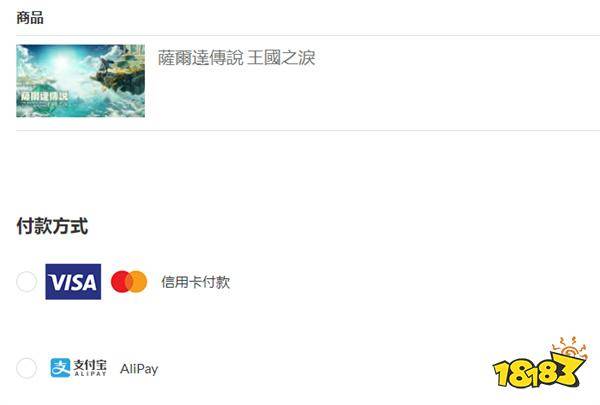Select the AliPay radio button

coord(26,368)
